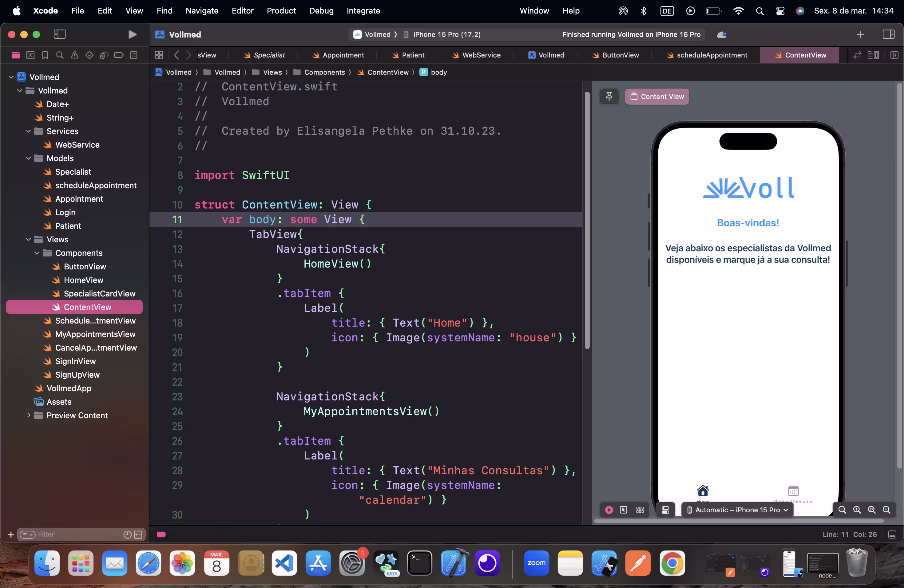Switch to the ButtonView editor tab
The height and width of the screenshot is (588, 904).
[615, 55]
